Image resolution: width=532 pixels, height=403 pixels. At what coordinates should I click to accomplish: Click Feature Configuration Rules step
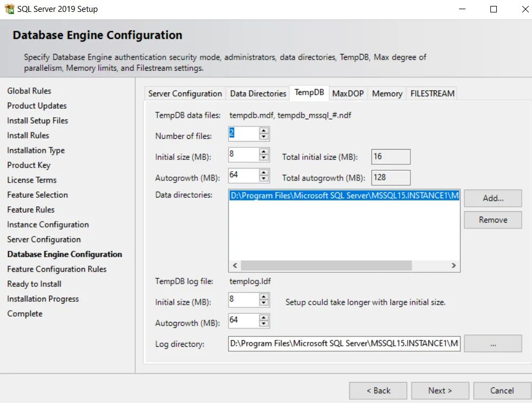coord(57,269)
